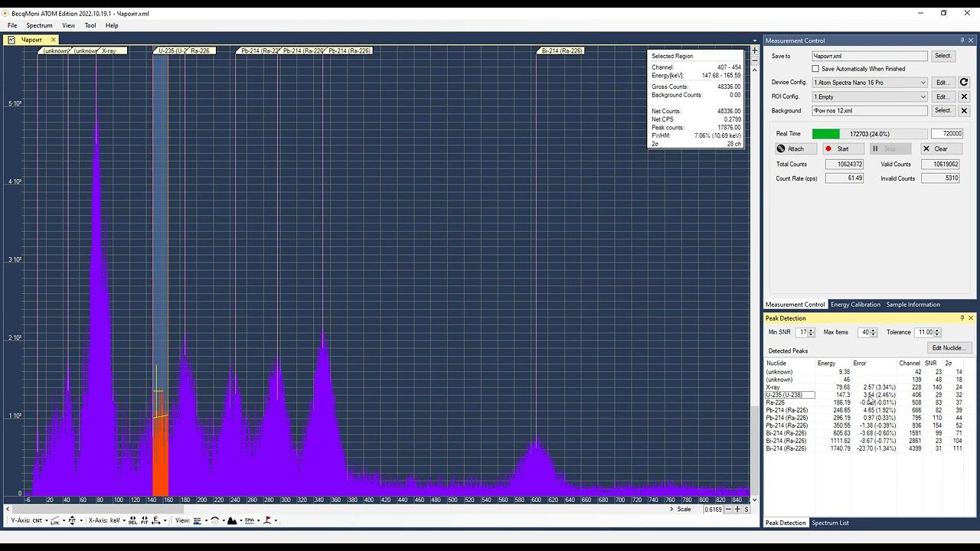Image resolution: width=980 pixels, height=551 pixels.
Task: Click the SMA smoothing icon
Action: [250, 520]
